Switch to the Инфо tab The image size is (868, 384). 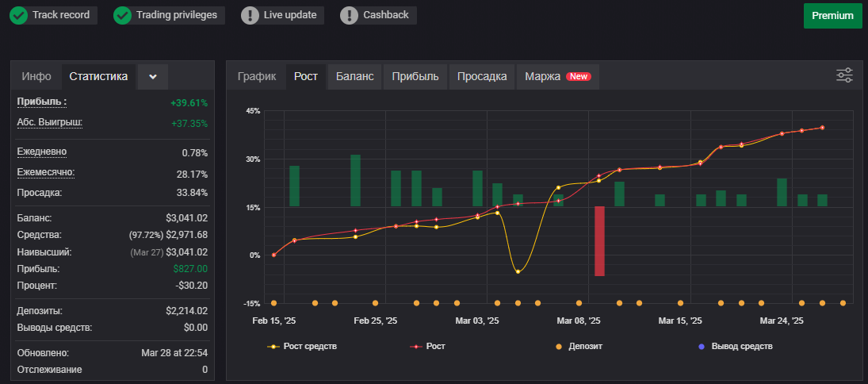pyautogui.click(x=36, y=76)
